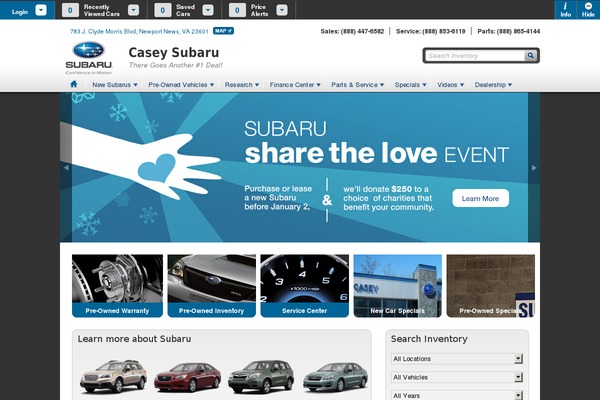Click the search magnifier button
The height and width of the screenshot is (400, 600).
(530, 56)
